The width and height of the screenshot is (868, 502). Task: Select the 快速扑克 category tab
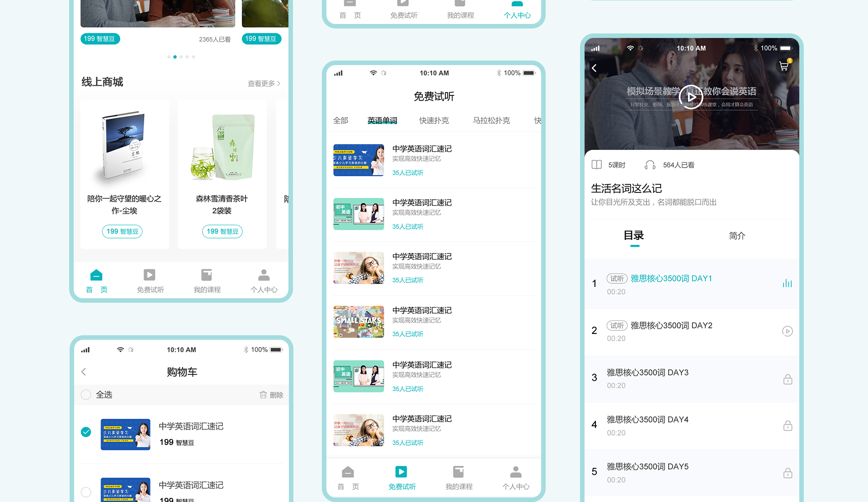[x=434, y=120]
